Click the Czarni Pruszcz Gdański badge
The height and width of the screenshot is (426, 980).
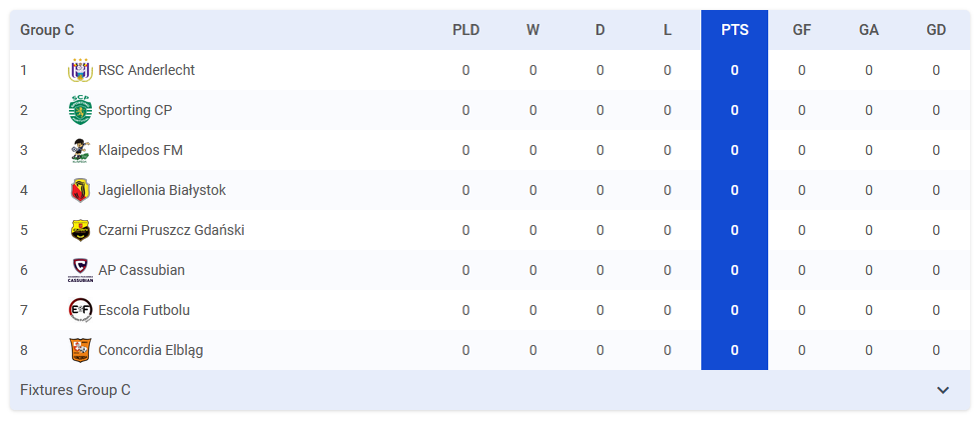coord(80,230)
